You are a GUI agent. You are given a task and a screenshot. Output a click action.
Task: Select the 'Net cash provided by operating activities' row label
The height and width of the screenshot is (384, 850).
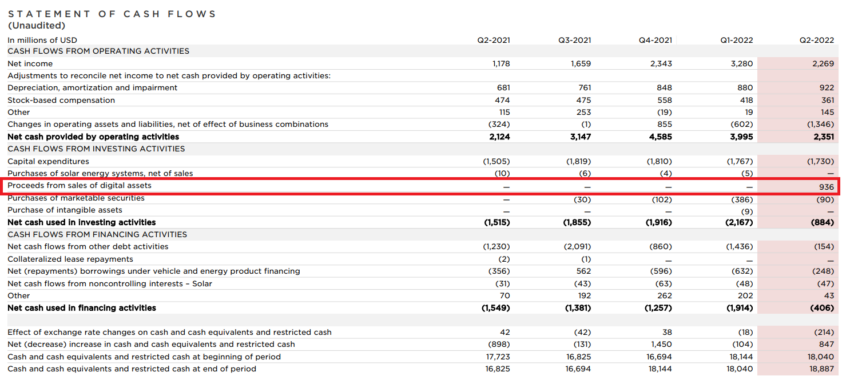pos(93,137)
